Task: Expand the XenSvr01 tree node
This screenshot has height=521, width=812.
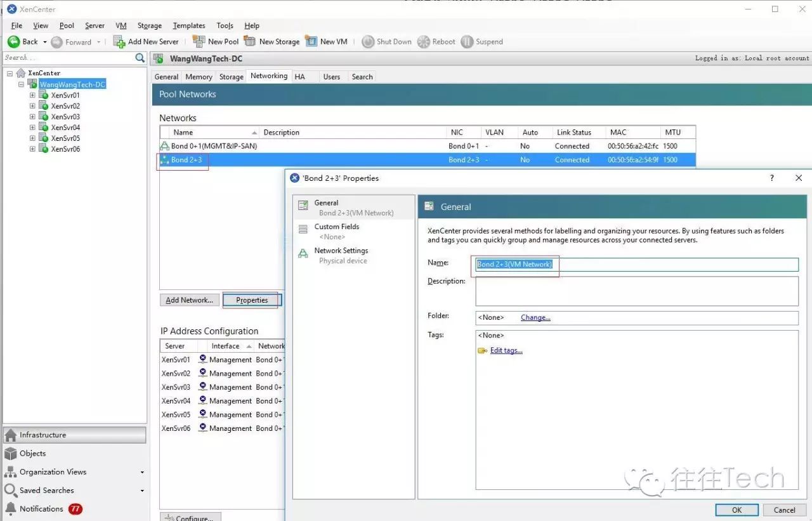Action: (x=32, y=95)
